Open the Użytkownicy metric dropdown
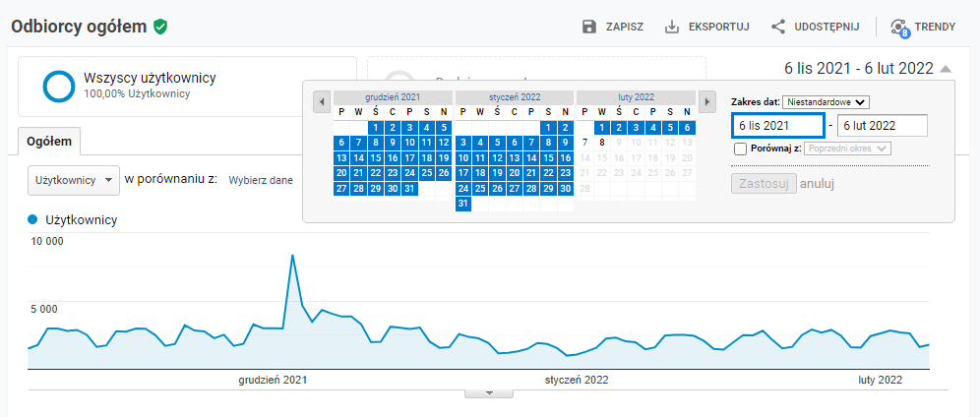Screen dimensions: 980x417 (74, 180)
